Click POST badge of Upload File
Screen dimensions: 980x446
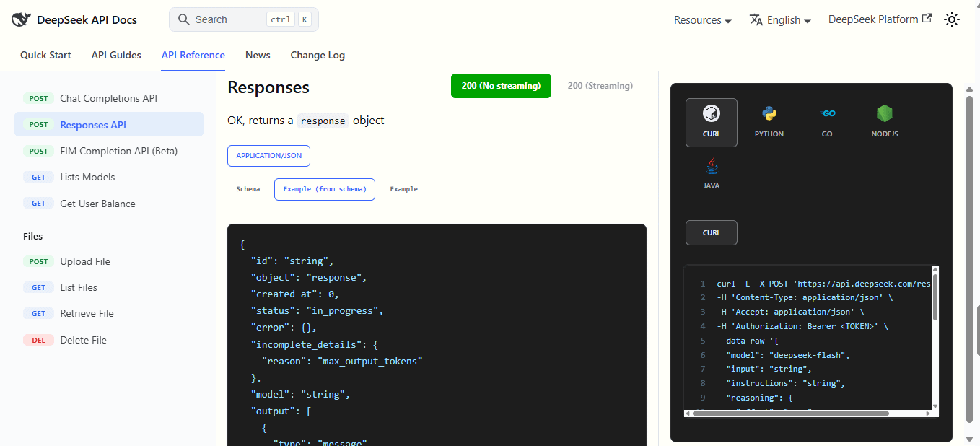click(39, 261)
